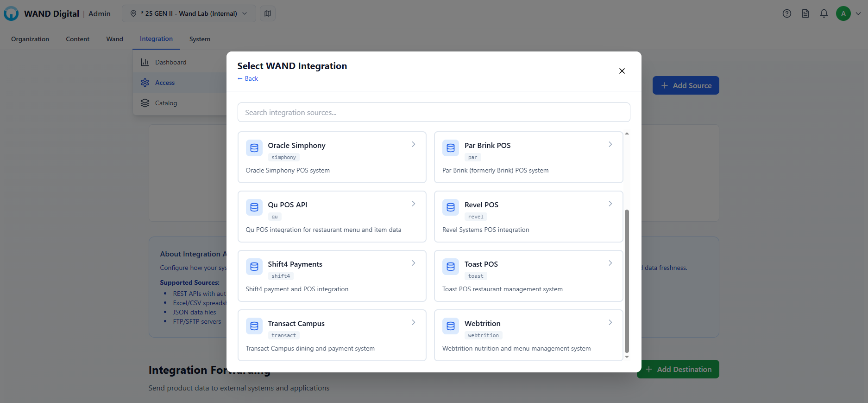Click the document notes icon in header
Screen dimensions: 868x403
pyautogui.click(x=805, y=13)
